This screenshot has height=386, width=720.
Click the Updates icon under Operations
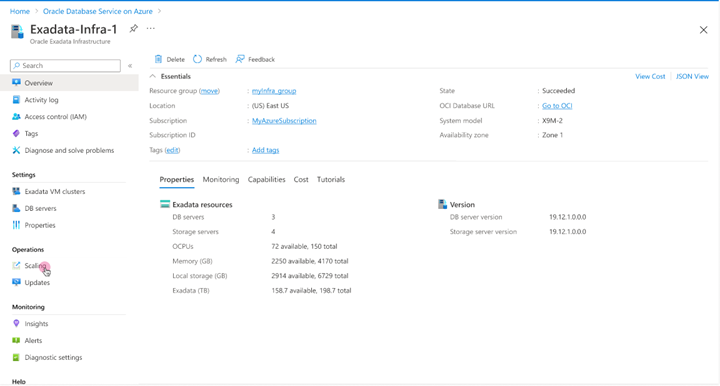[x=16, y=282]
